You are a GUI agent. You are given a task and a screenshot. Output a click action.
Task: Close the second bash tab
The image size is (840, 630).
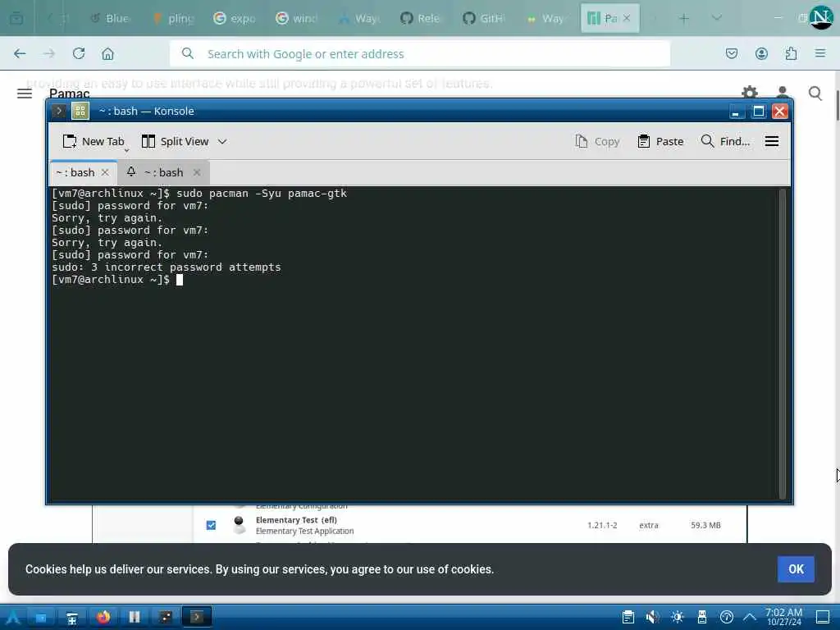(x=197, y=172)
